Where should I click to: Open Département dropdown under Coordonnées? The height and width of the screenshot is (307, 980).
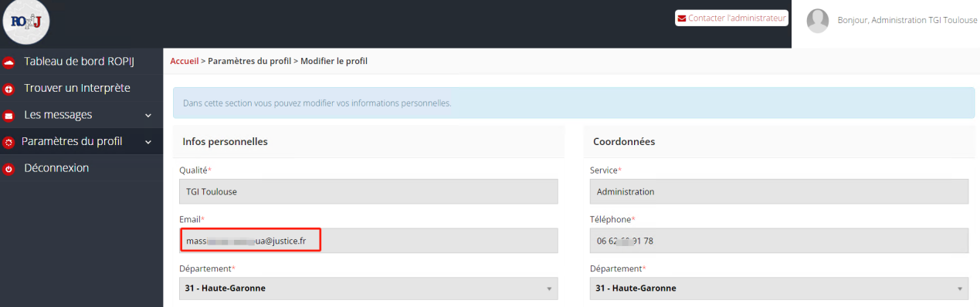click(x=778, y=288)
